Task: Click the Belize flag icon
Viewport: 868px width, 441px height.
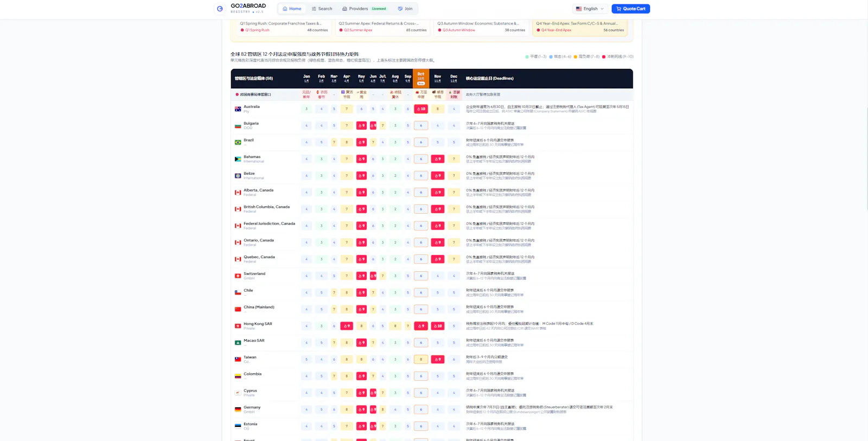Action: 238,176
